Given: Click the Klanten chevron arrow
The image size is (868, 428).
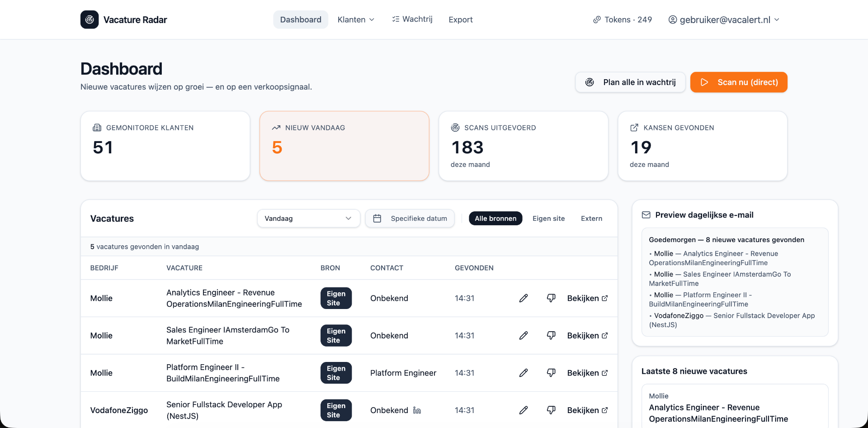Looking at the screenshot, I should pos(372,19).
